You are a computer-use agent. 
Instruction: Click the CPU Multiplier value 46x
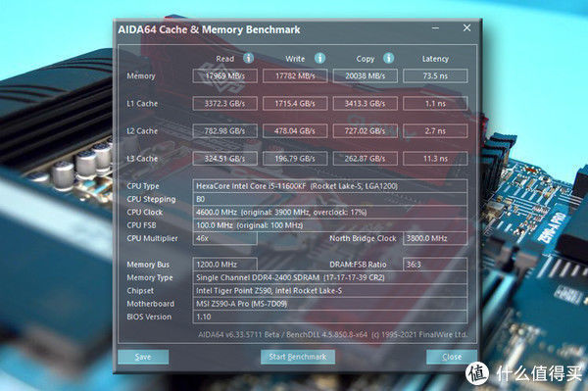(x=225, y=238)
